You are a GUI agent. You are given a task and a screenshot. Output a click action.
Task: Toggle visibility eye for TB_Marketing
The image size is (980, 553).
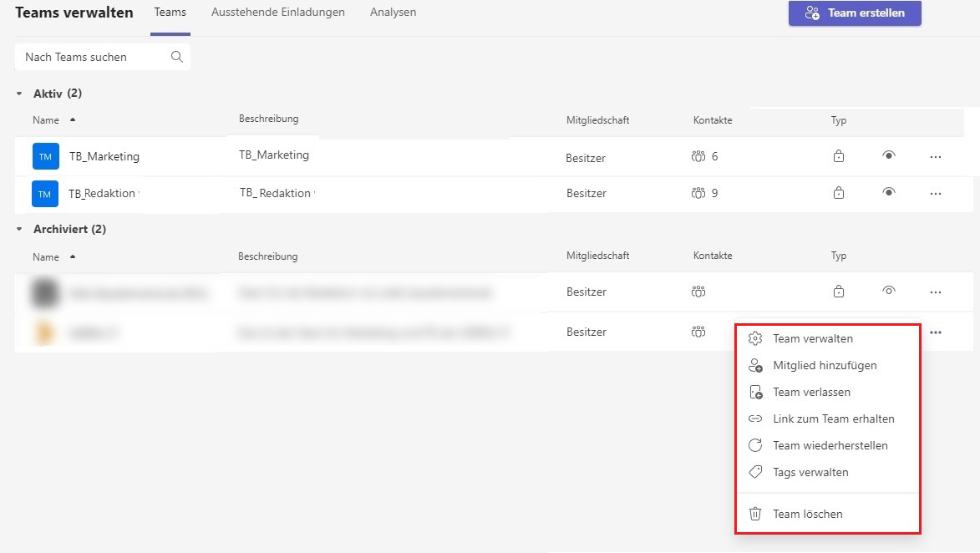pyautogui.click(x=889, y=155)
